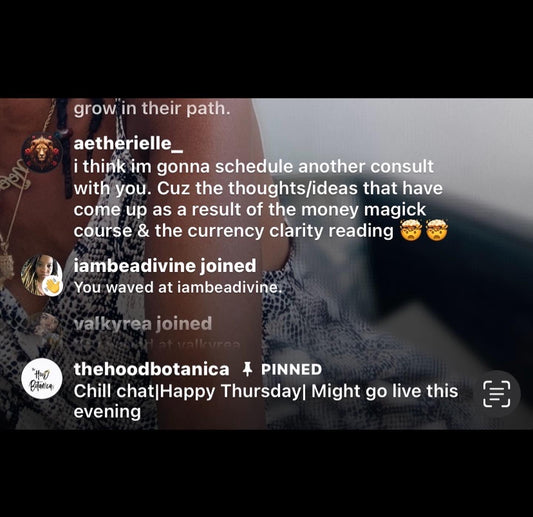
Task: Open the thehoodbotanica username
Action: tap(152, 369)
